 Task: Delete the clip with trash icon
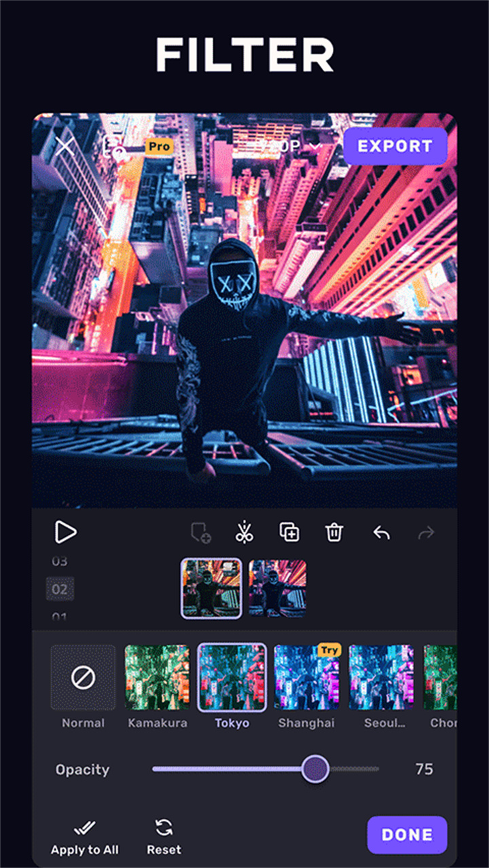333,533
